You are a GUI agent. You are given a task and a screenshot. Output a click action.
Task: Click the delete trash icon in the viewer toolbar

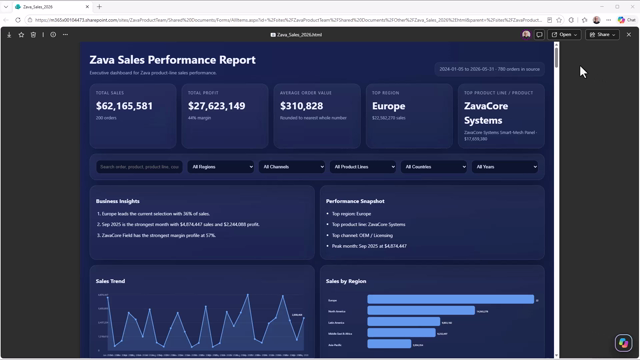[33, 35]
